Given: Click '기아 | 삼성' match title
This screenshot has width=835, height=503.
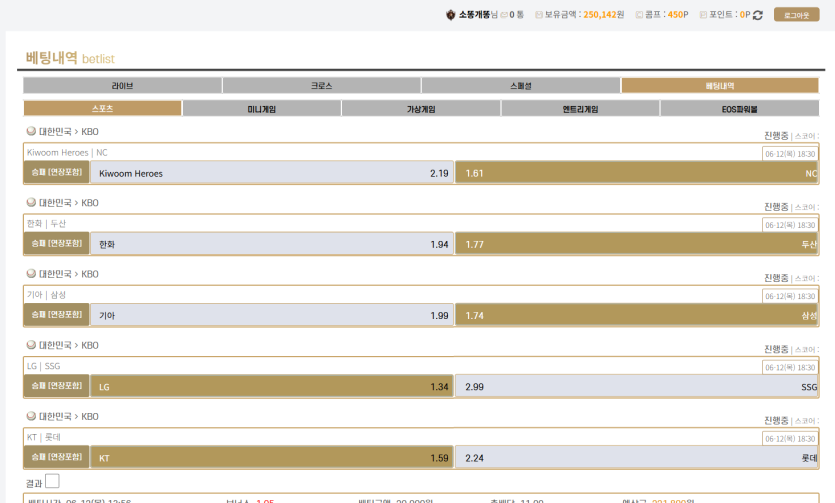Looking at the screenshot, I should coord(46,295).
